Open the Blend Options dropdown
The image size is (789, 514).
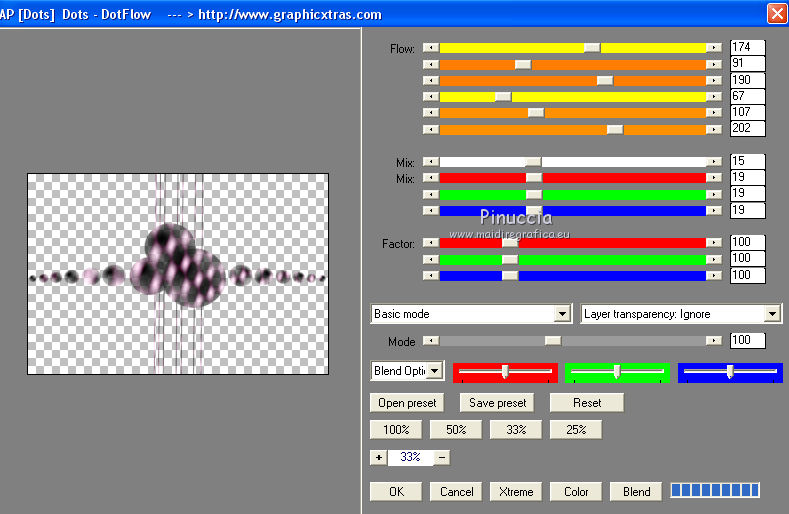(x=434, y=371)
